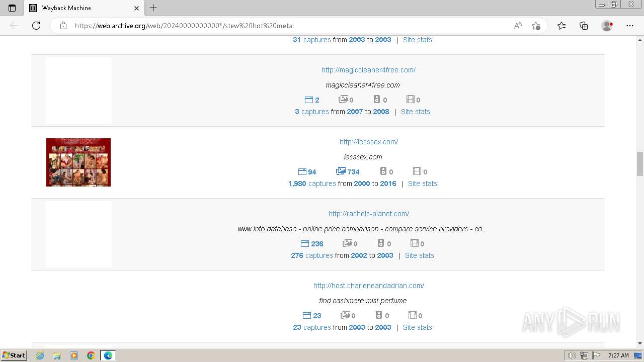Click the blank thumbnail for magiccleaner4free.com

[x=78, y=90]
